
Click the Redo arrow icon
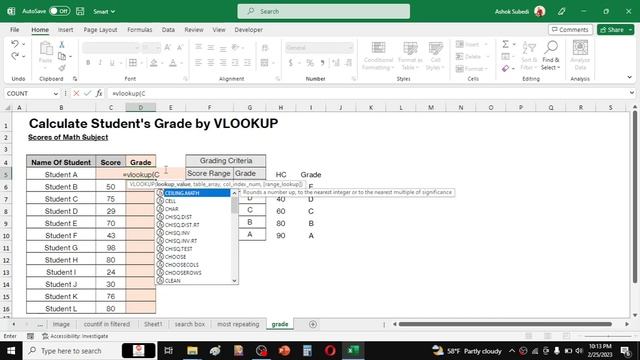[15, 56]
